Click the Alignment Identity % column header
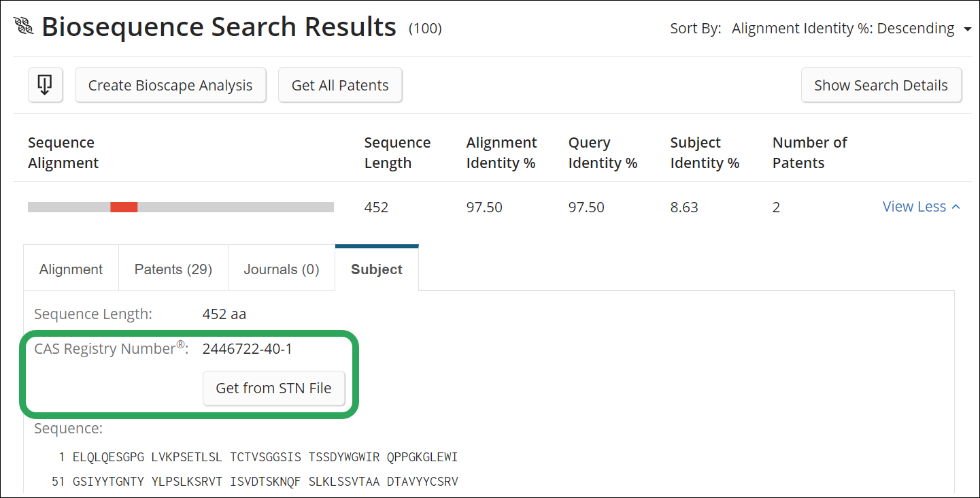 tap(501, 153)
